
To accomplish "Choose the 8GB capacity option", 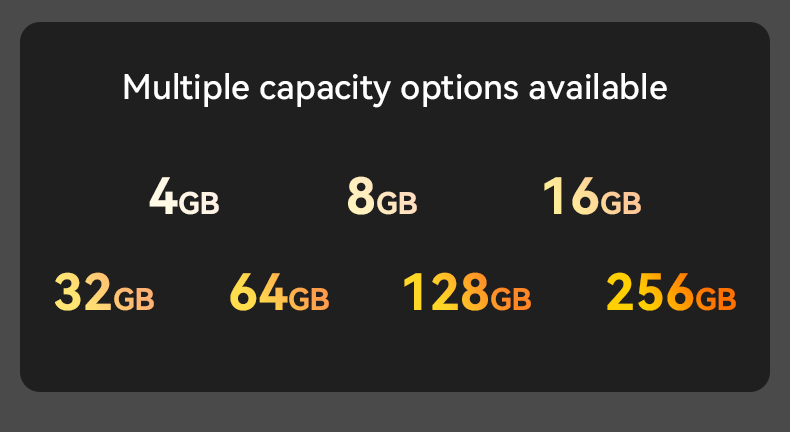I will click(381, 197).
